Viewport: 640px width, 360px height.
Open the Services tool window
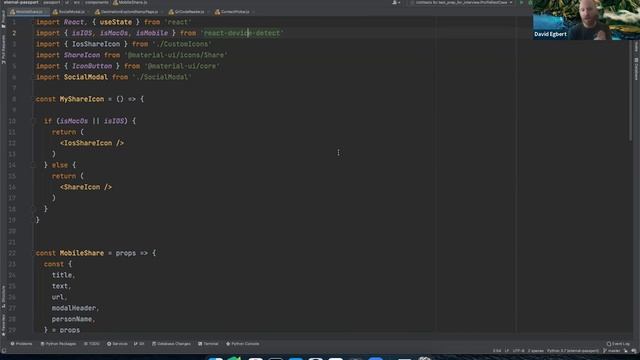[x=117, y=344]
